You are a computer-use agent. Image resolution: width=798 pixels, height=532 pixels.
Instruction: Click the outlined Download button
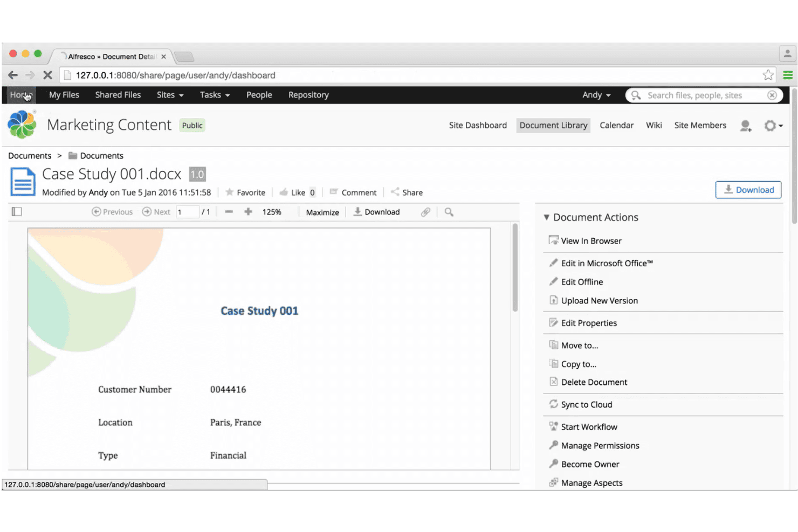click(x=748, y=190)
